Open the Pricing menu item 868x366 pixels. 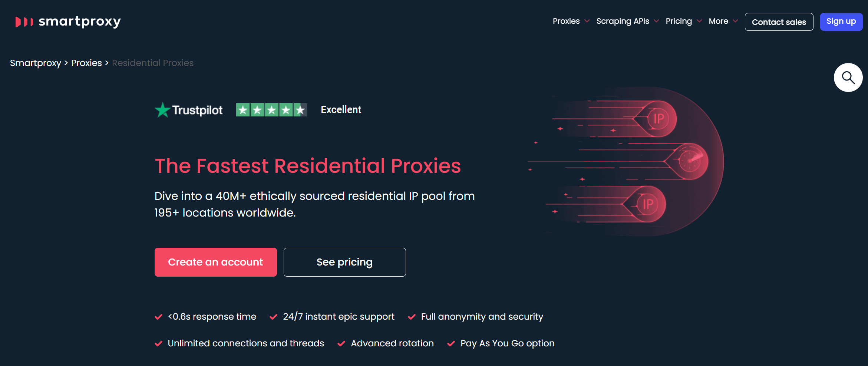pyautogui.click(x=679, y=21)
